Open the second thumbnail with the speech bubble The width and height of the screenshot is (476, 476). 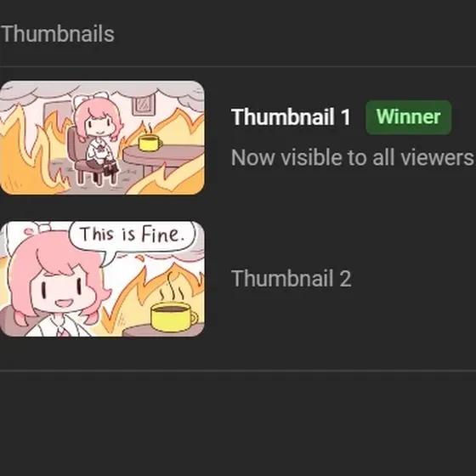point(102,279)
